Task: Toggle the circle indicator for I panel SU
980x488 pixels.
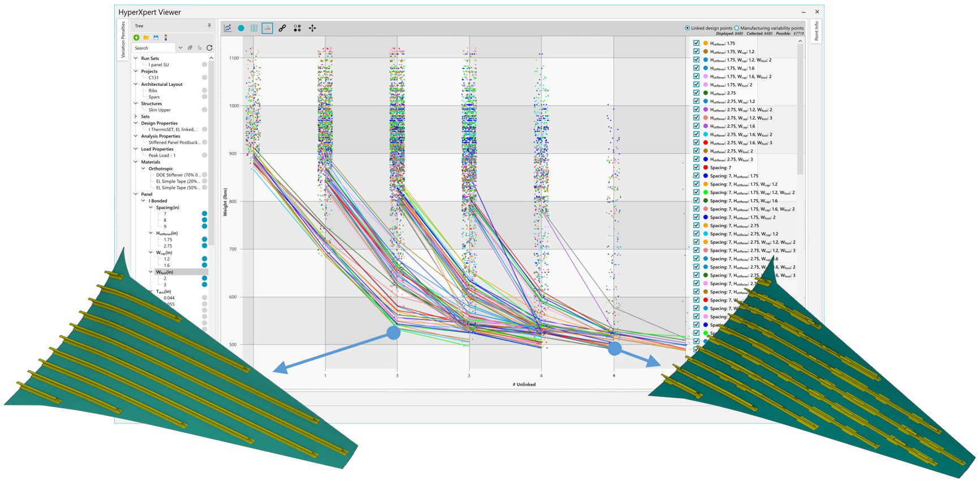Action: click(204, 64)
